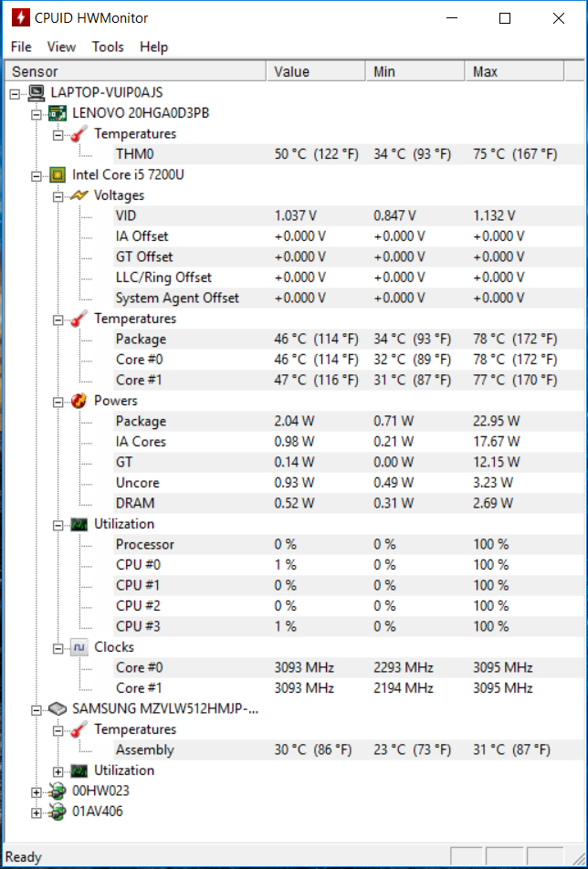This screenshot has width=588, height=869.
Task: Click the CPU thermometer icon under Intel Core
Action: point(79,319)
